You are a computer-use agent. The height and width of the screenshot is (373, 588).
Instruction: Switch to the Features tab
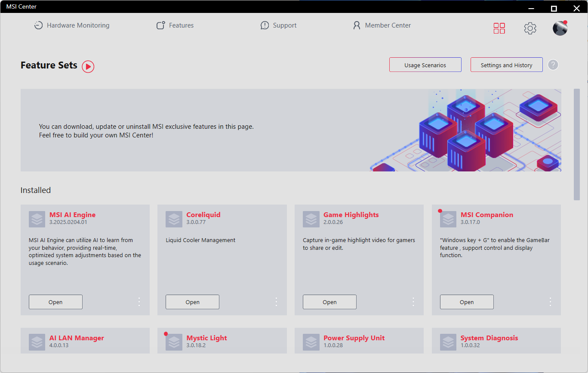pos(175,25)
